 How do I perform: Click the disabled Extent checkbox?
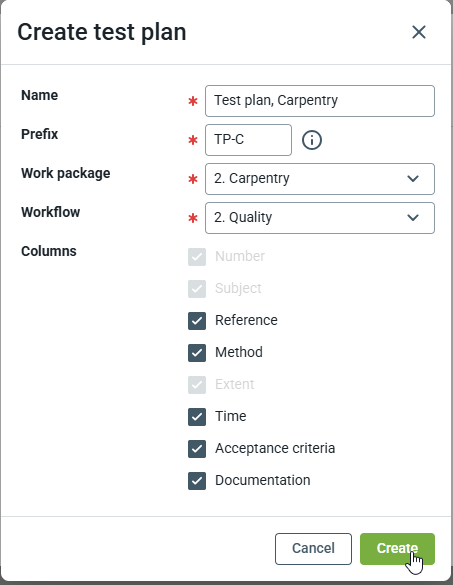[x=197, y=385]
